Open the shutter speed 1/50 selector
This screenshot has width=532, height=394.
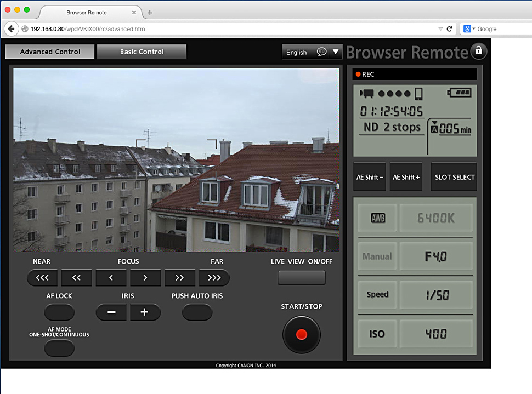(436, 295)
